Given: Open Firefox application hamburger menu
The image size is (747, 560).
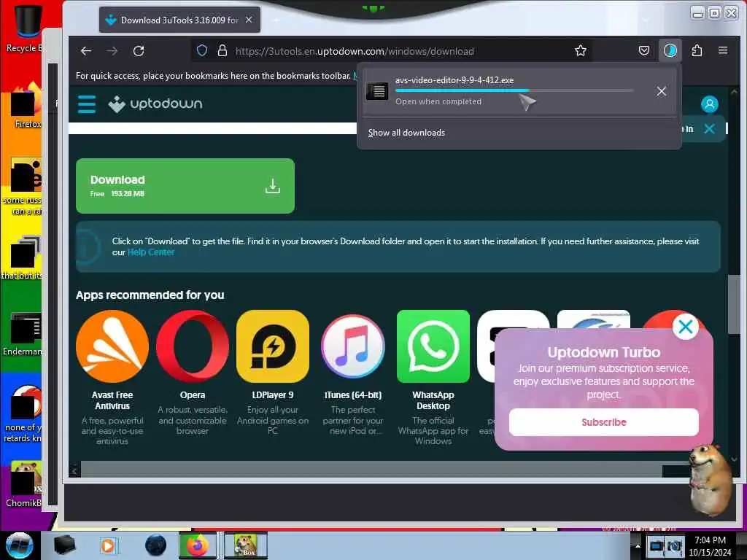Looking at the screenshot, I should tap(723, 50).
